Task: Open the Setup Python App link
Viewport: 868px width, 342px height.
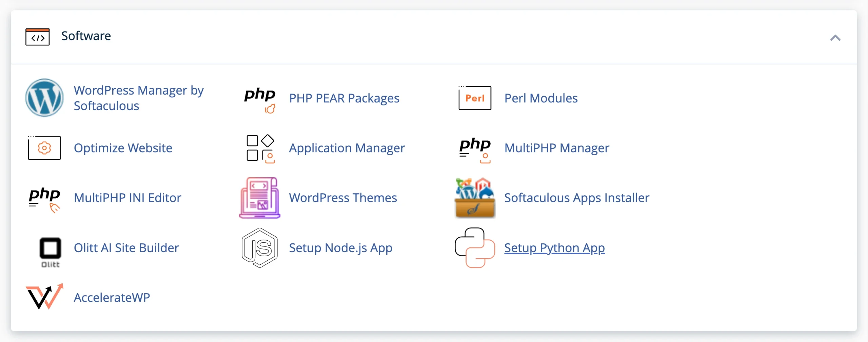Action: pyautogui.click(x=554, y=248)
